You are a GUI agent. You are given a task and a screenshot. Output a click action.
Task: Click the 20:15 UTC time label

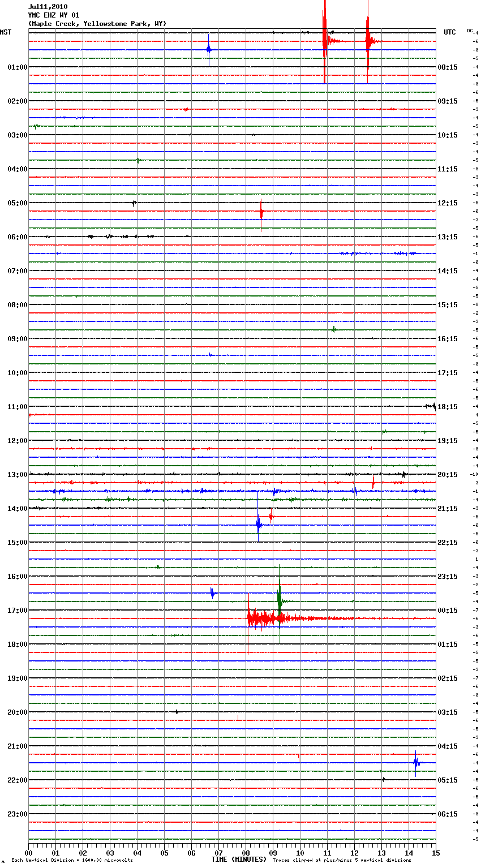click(448, 474)
